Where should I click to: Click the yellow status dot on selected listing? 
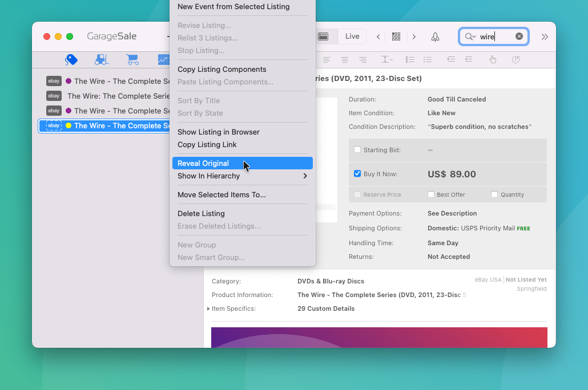[69, 125]
